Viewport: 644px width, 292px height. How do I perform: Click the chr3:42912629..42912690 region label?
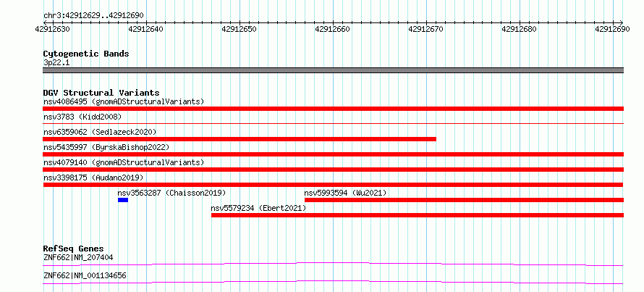[93, 16]
